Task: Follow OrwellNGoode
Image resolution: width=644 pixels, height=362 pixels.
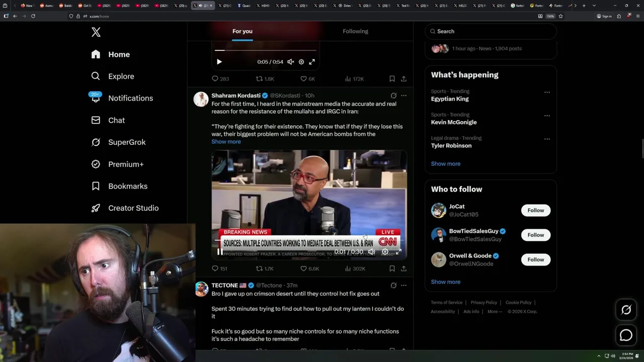Action: (535, 260)
